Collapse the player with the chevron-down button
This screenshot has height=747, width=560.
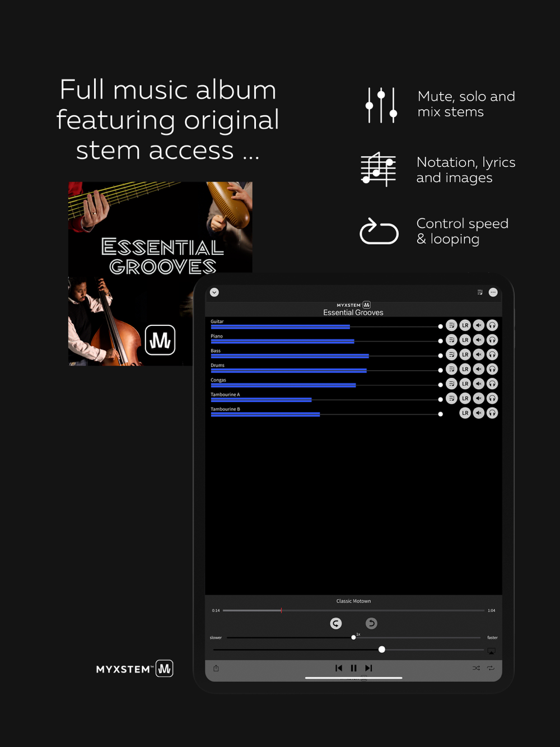(214, 292)
